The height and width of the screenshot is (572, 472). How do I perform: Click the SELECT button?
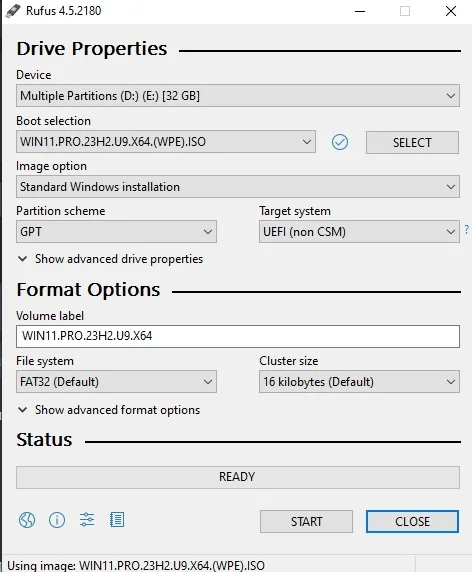click(x=412, y=142)
